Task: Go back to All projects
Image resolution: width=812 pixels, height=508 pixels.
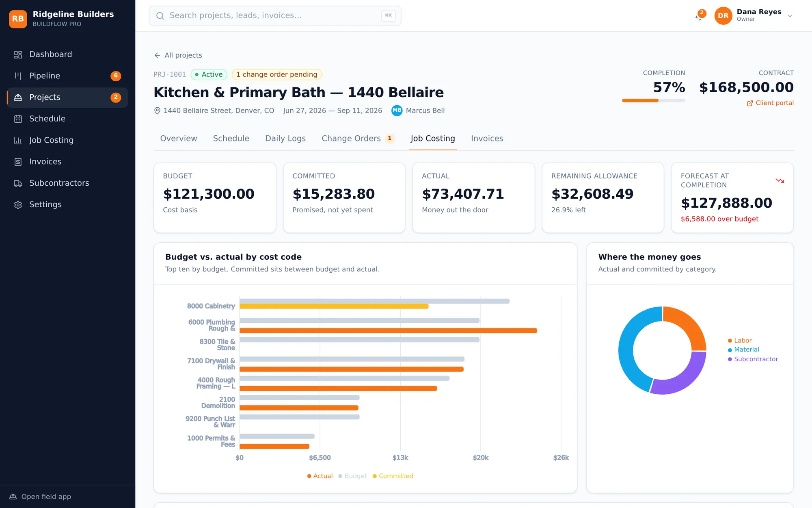Action: point(178,55)
